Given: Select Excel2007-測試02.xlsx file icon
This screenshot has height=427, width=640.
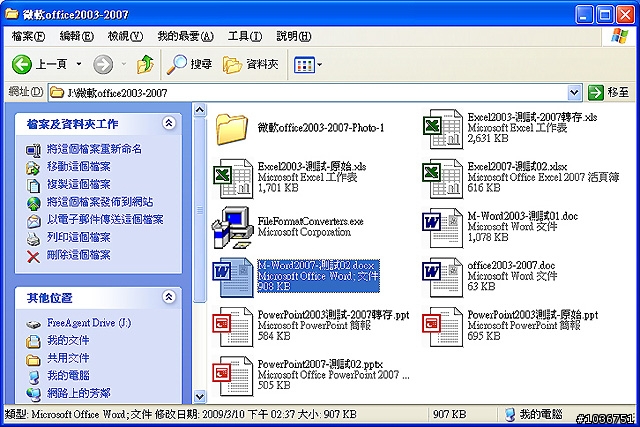Looking at the screenshot, I should coord(443,178).
